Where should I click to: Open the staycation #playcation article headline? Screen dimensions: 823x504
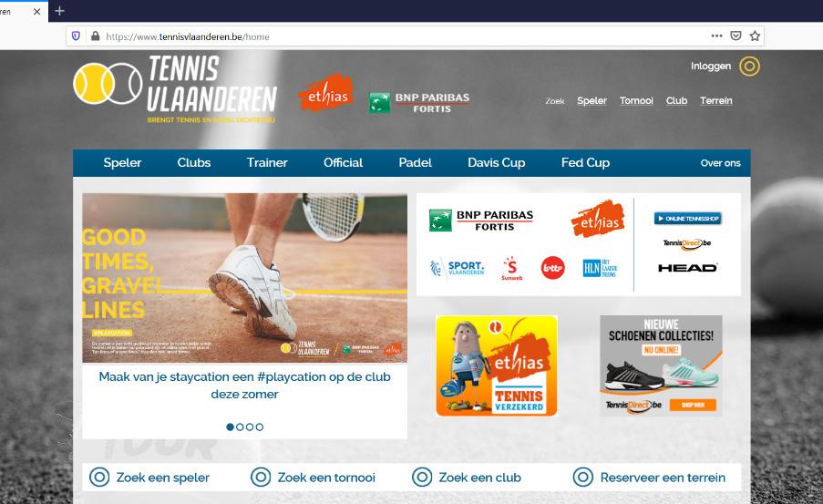click(x=244, y=386)
